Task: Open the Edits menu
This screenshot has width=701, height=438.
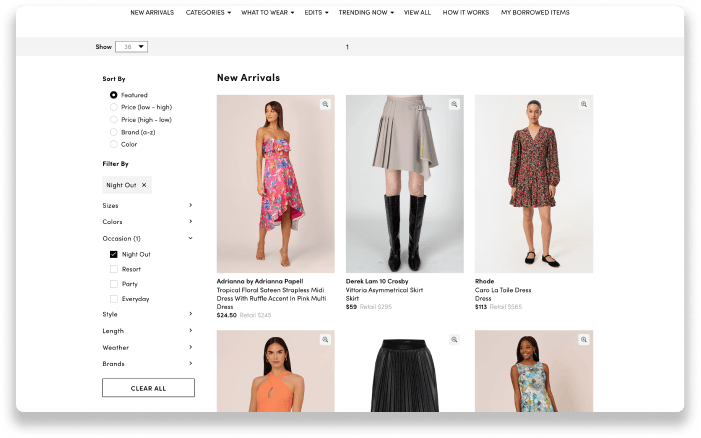Action: coord(316,13)
